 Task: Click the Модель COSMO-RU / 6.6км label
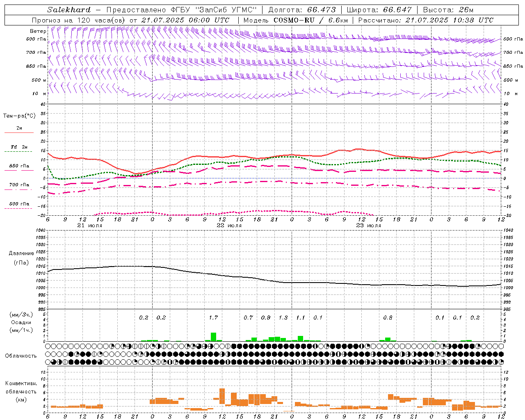[x=296, y=20]
